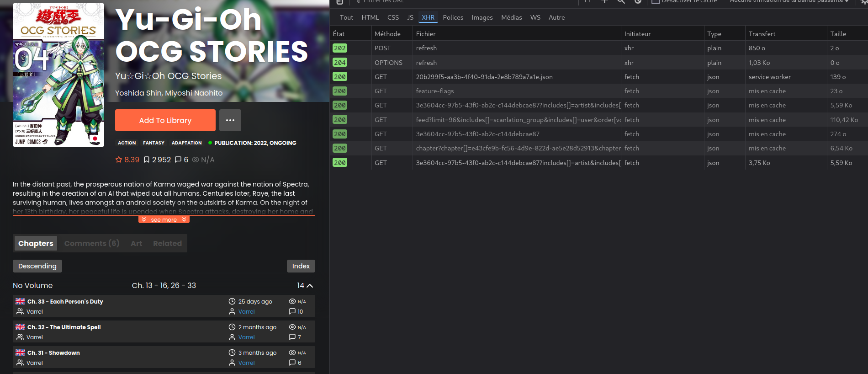Screen dimensions: 868x374
Task: Select the POST refresh request row
Action: [599, 48]
